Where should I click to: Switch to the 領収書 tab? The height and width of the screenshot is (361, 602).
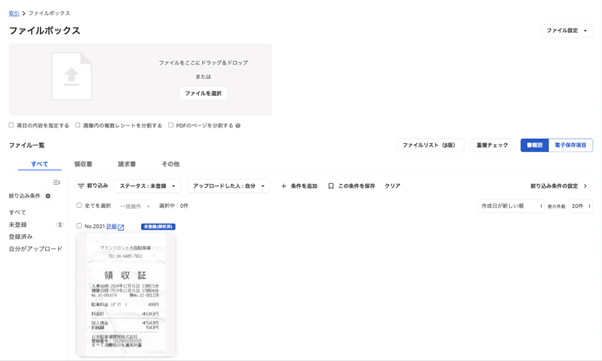pyautogui.click(x=83, y=164)
